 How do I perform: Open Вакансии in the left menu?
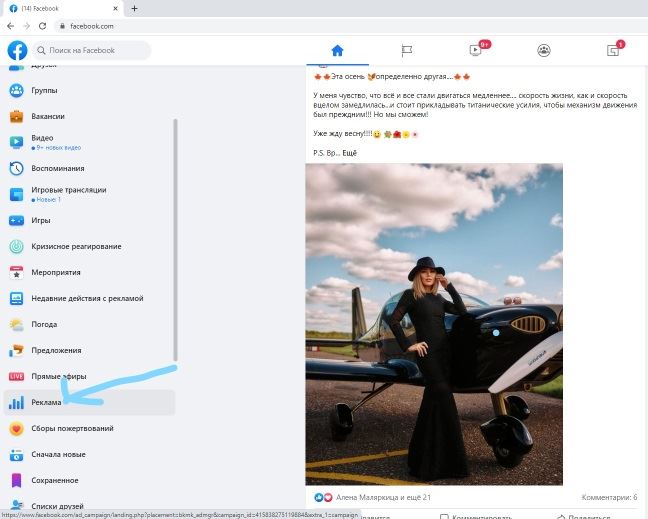coord(48,117)
